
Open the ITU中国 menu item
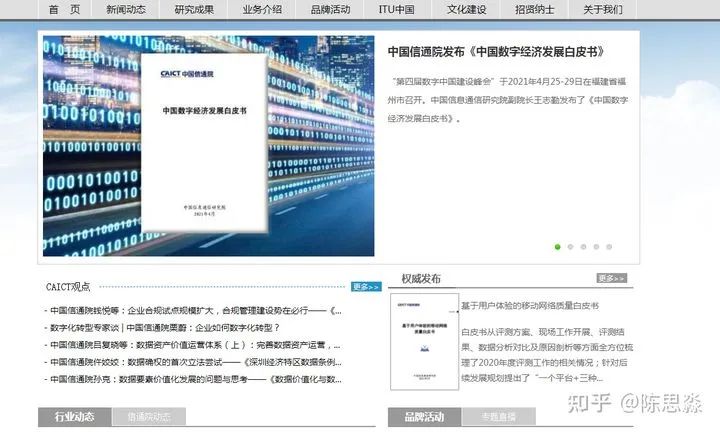(x=397, y=9)
